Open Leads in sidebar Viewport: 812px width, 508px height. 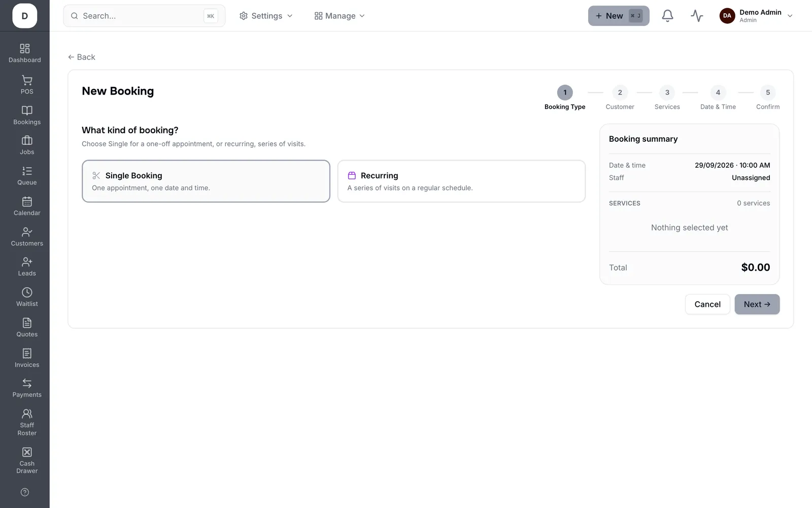tap(27, 267)
